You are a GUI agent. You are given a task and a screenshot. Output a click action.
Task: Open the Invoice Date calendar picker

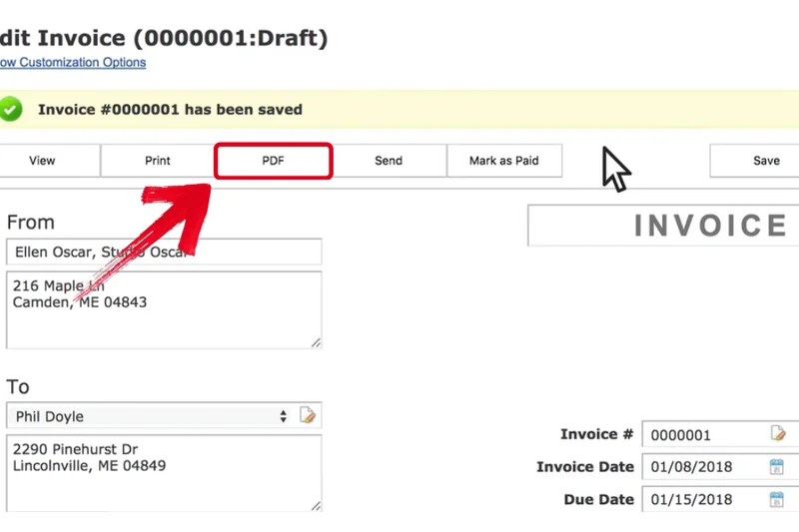point(776,467)
